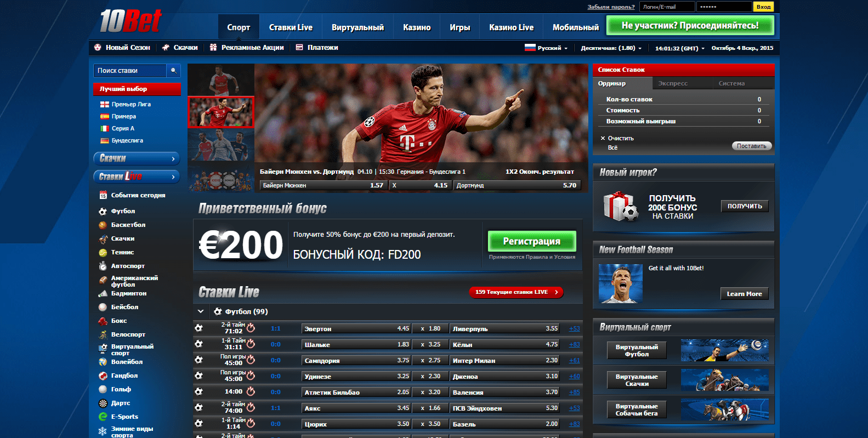This screenshot has height=438, width=868.
Task: Open the Ставки Live main tab
Action: click(x=291, y=27)
